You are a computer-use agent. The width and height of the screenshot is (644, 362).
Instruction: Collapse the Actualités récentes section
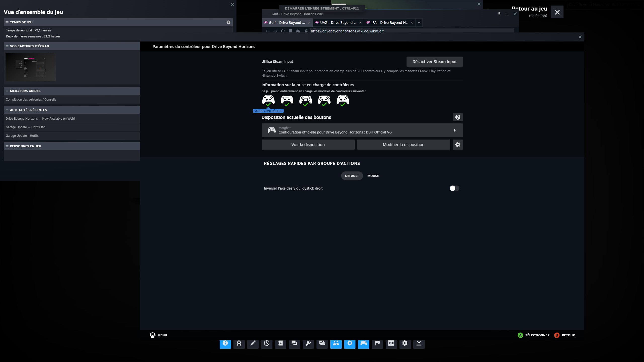pyautogui.click(x=7, y=110)
